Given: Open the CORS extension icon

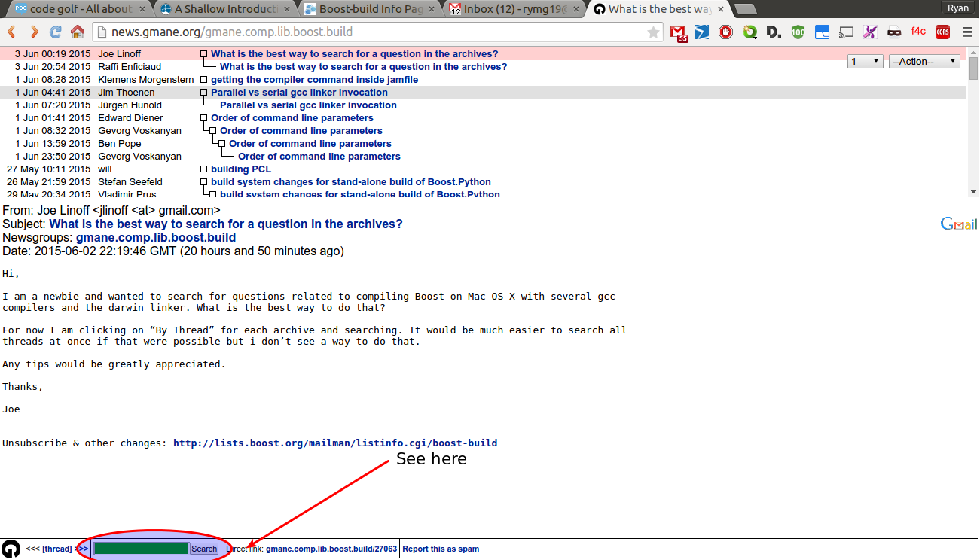Looking at the screenshot, I should pyautogui.click(x=942, y=32).
